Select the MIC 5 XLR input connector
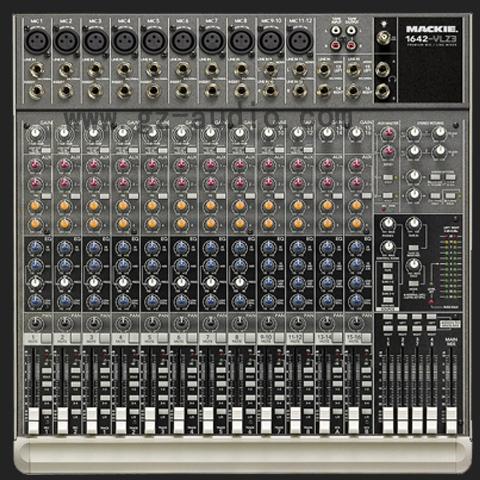 (154, 41)
